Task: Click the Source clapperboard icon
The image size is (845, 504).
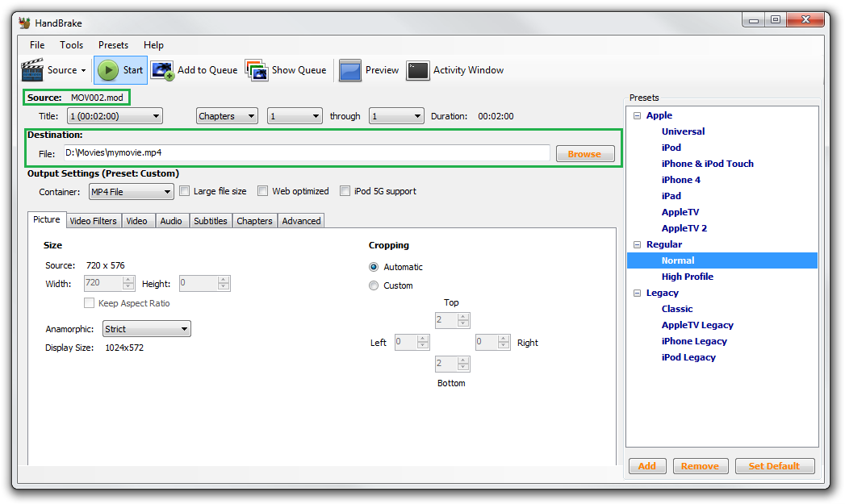Action: [32, 70]
